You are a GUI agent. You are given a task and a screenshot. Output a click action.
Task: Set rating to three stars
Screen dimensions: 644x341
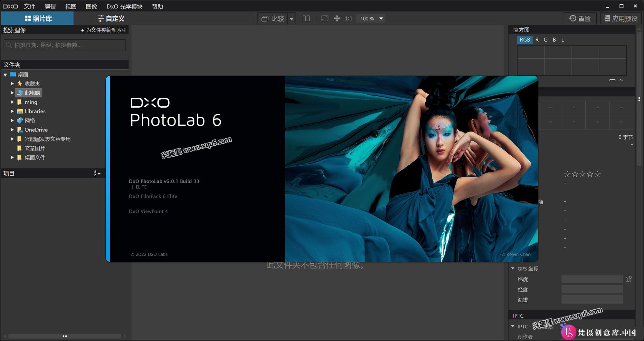point(582,174)
